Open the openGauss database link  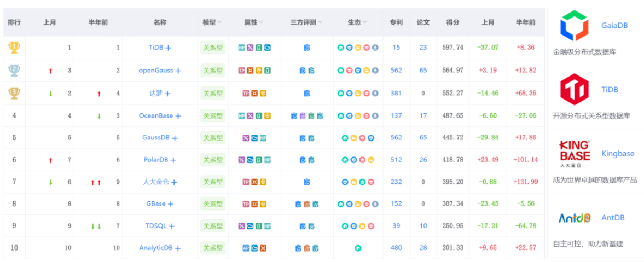coord(155,70)
